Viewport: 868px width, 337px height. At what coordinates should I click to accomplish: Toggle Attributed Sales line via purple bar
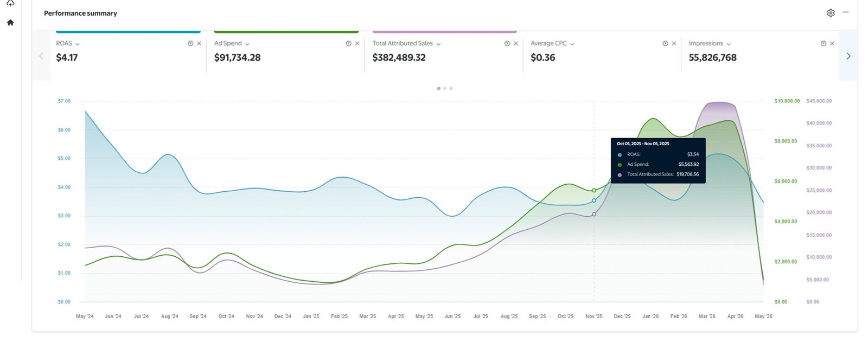[445, 31]
